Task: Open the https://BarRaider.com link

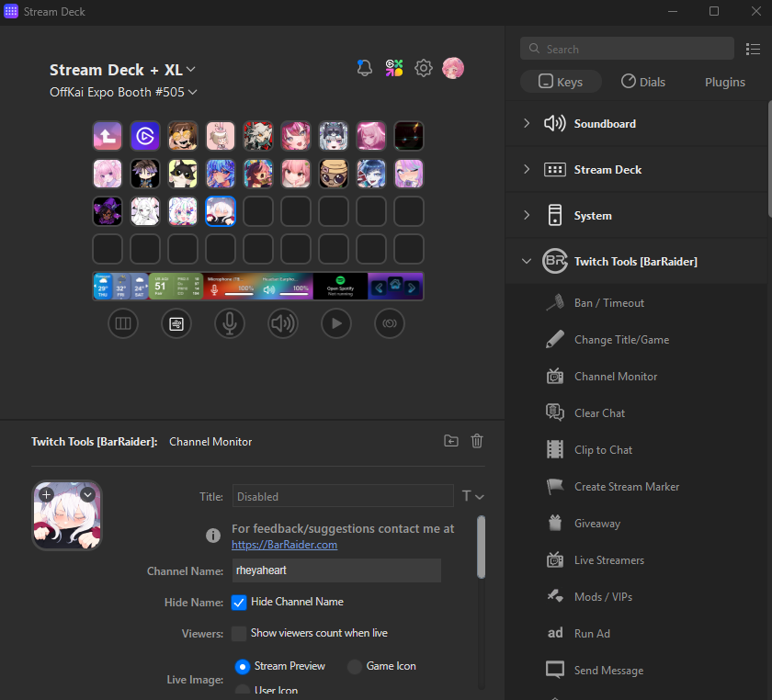Action: tap(285, 545)
